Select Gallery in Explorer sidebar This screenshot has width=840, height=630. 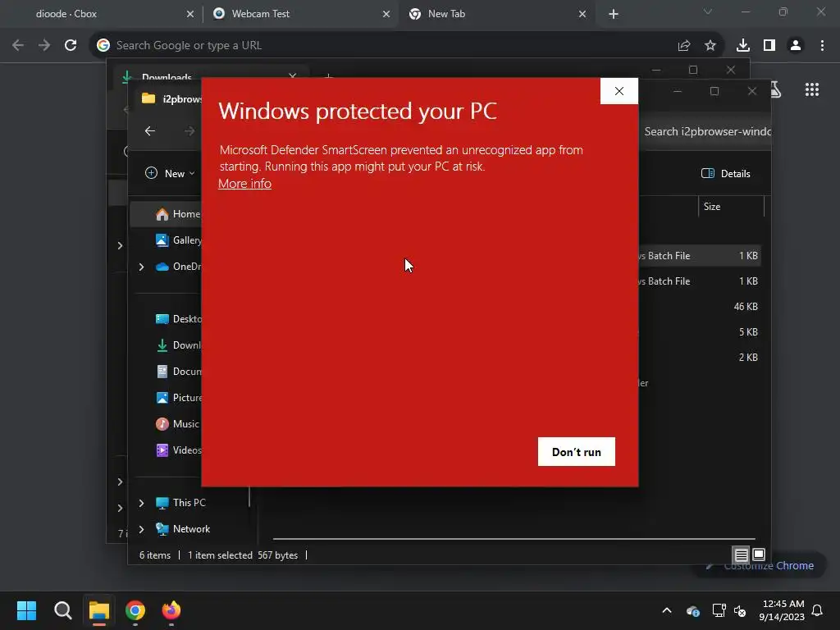[178, 240]
